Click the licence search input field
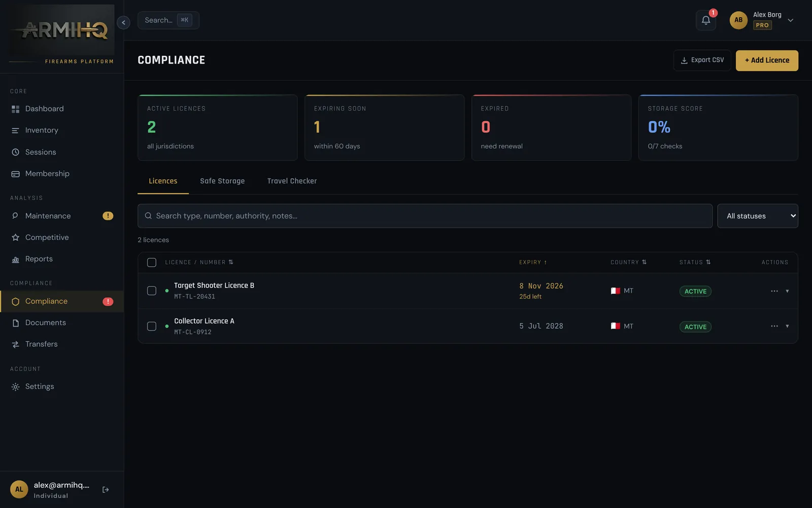The height and width of the screenshot is (508, 812). [425, 216]
